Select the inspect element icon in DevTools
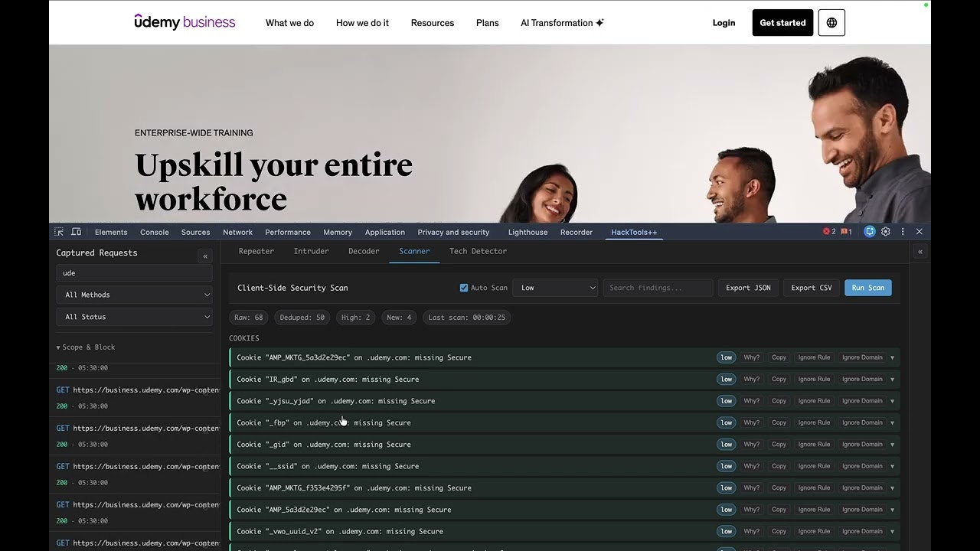980x551 pixels. coord(58,232)
